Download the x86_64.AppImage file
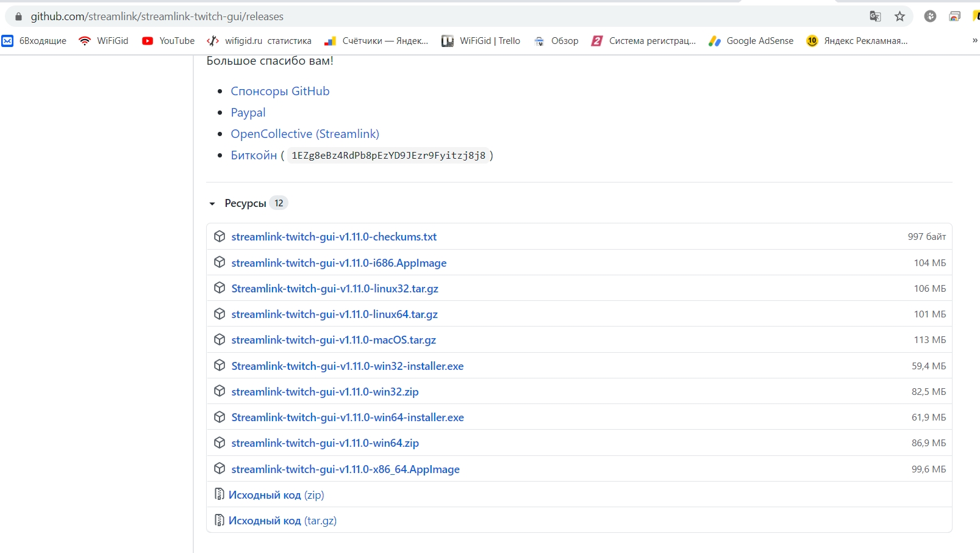 345,469
